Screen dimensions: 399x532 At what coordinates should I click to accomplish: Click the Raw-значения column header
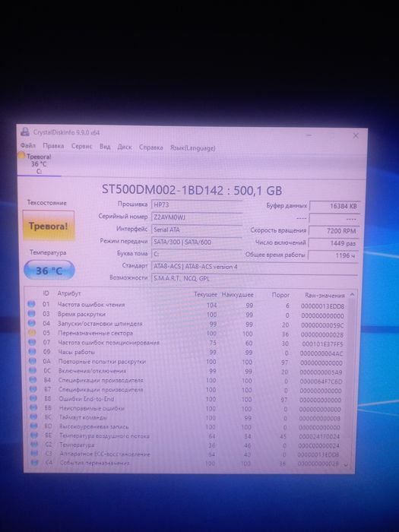[x=325, y=295]
